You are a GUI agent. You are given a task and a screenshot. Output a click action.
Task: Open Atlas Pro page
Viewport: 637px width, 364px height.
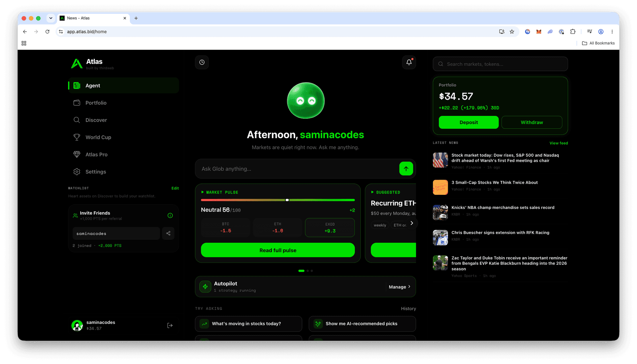(123, 154)
